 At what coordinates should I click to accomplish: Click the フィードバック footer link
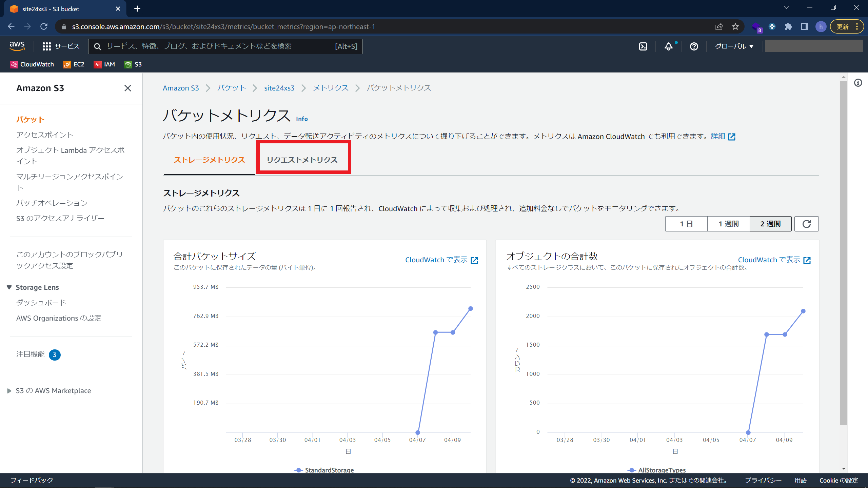[32, 481]
